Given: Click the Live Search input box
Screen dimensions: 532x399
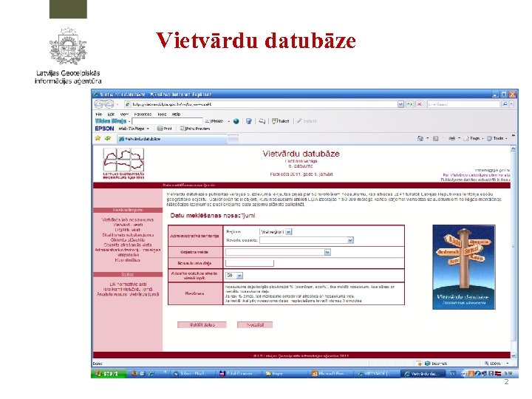Looking at the screenshot, I should point(464,104).
